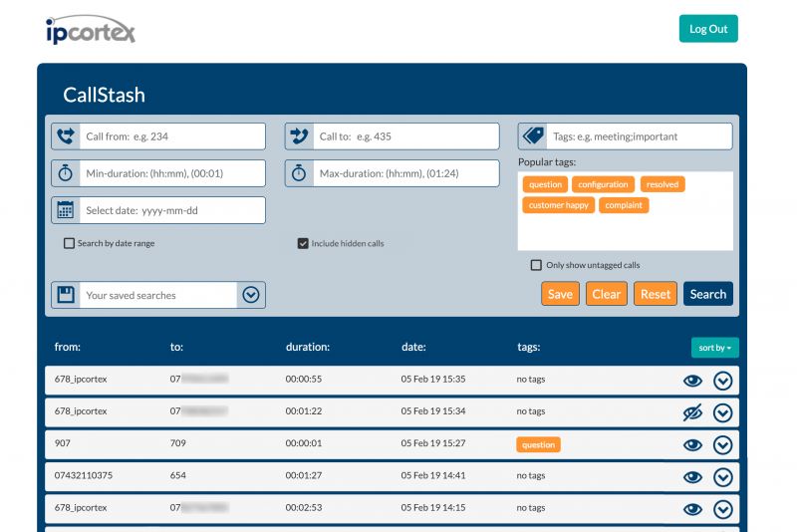Select the popular tag 'configuration'
797x532 pixels.
603,184
